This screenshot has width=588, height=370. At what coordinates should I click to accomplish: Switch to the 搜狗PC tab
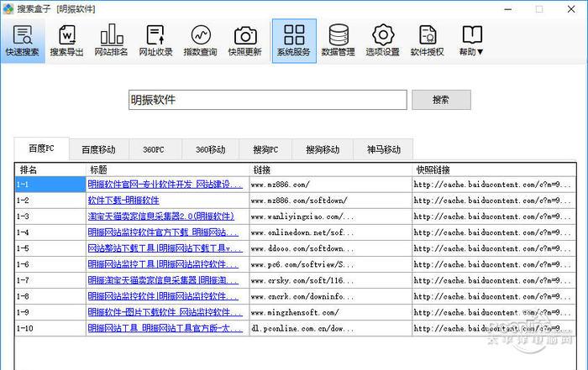265,149
